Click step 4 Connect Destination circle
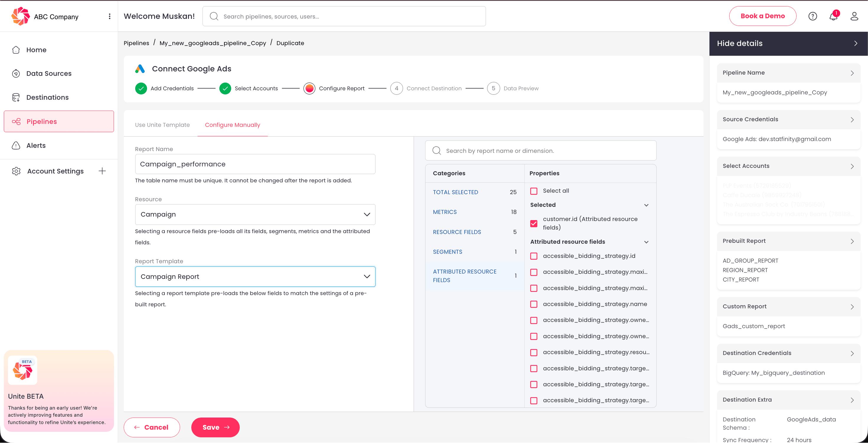 (x=397, y=89)
